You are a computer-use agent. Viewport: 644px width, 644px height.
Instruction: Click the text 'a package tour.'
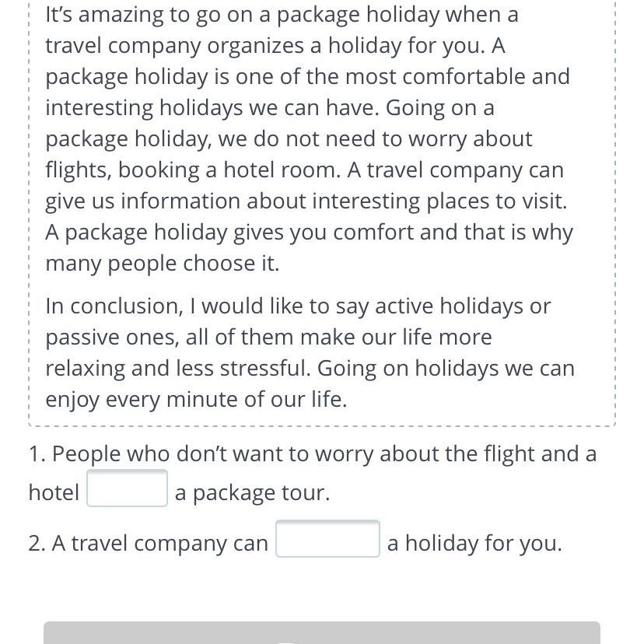tap(252, 492)
